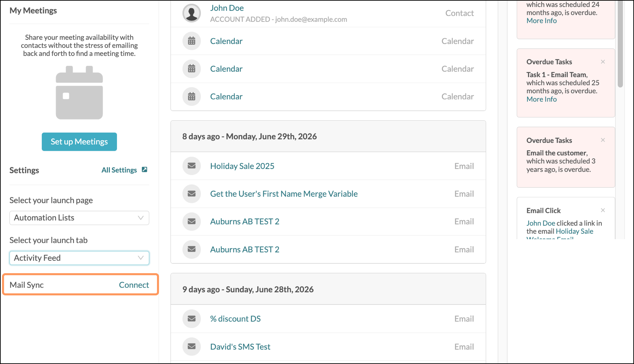Click the Mail Sync label

pyautogui.click(x=27, y=285)
